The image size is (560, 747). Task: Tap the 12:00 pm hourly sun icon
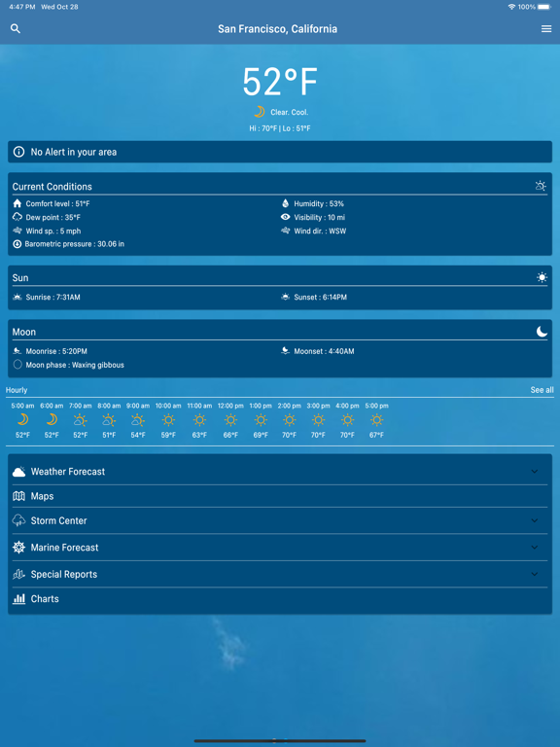tap(230, 420)
